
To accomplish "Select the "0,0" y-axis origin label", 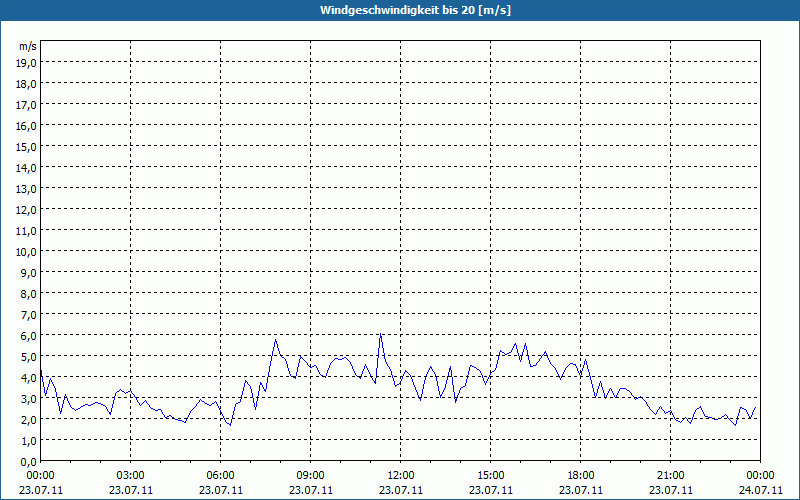I will click(x=28, y=462).
